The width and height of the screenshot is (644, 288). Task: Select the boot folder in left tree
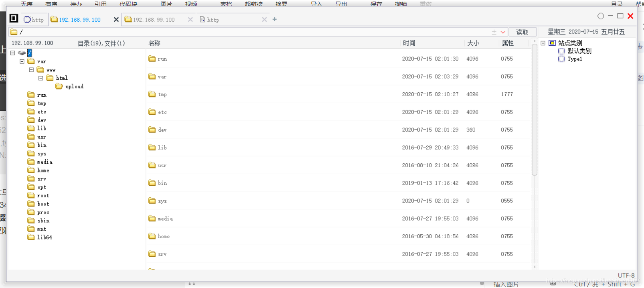43,204
